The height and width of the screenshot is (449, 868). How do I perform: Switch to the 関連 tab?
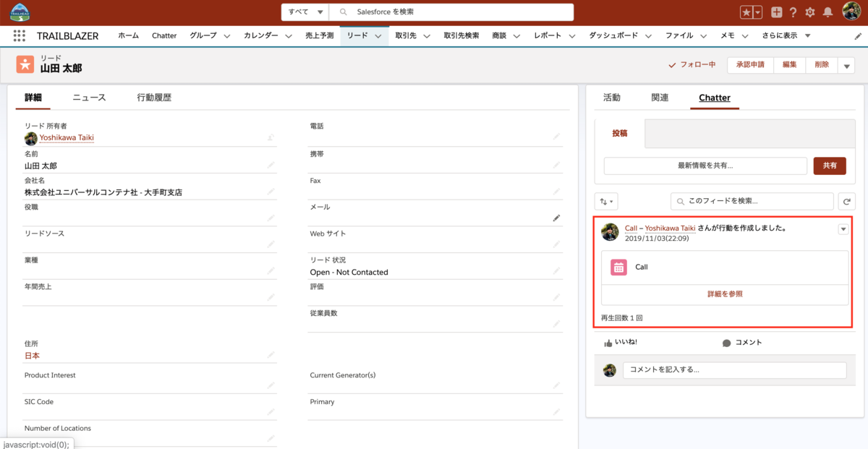pos(660,98)
